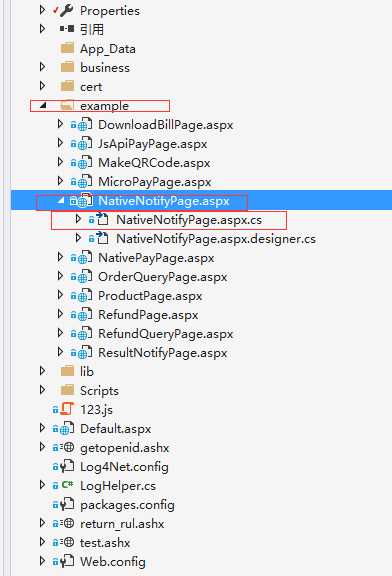Select the App_Data folder name

pyautogui.click(x=108, y=49)
